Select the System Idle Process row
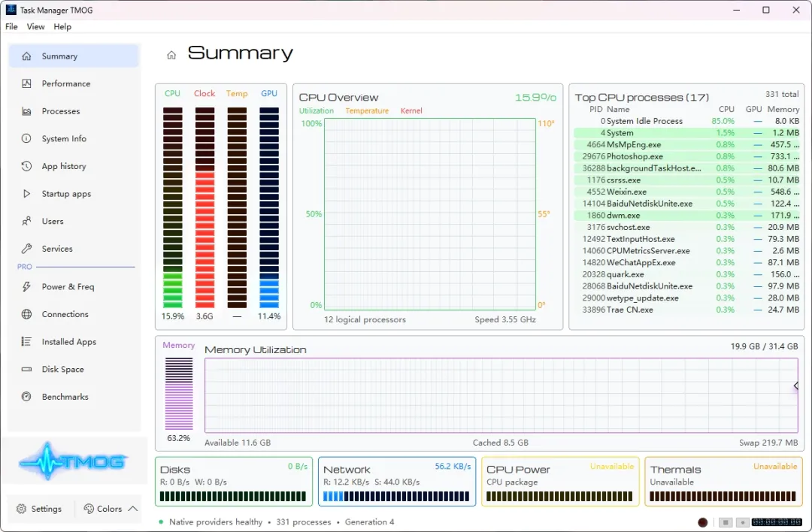This screenshot has height=532, width=812. click(686, 121)
